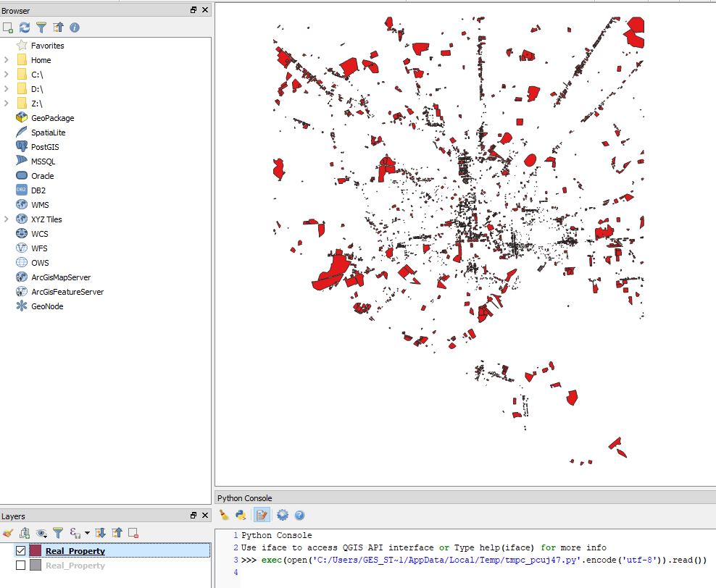
Task: Open the filter legend by expression dropdown arrow
Action: (87, 532)
